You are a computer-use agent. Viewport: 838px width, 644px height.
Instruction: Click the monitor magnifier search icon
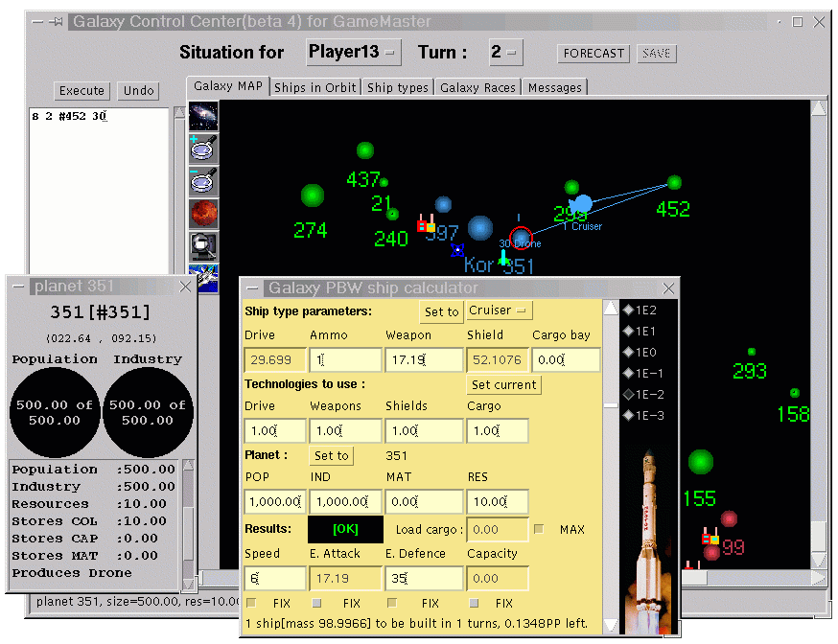[x=203, y=244]
